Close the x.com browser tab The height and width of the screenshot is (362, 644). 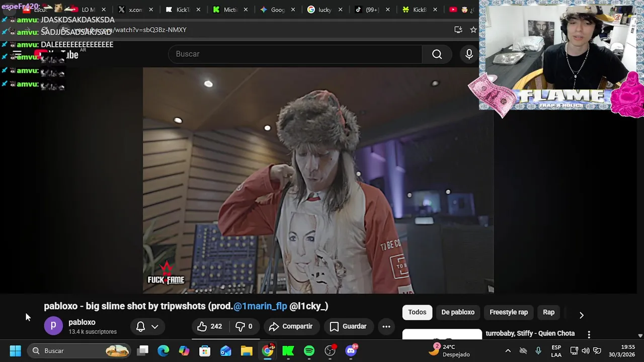150,10
